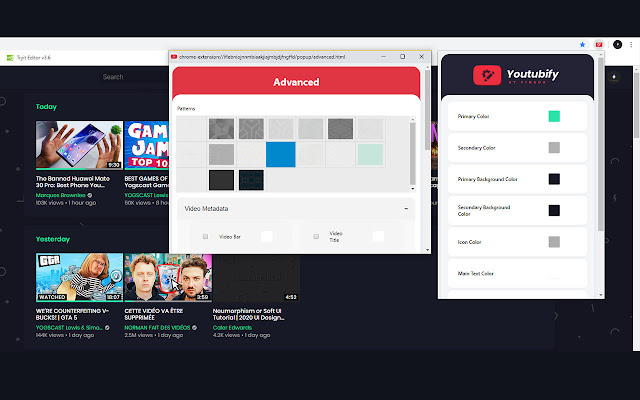The height and width of the screenshot is (400, 640).
Task: Tick the Video Bar checkbox
Action: tap(205, 237)
